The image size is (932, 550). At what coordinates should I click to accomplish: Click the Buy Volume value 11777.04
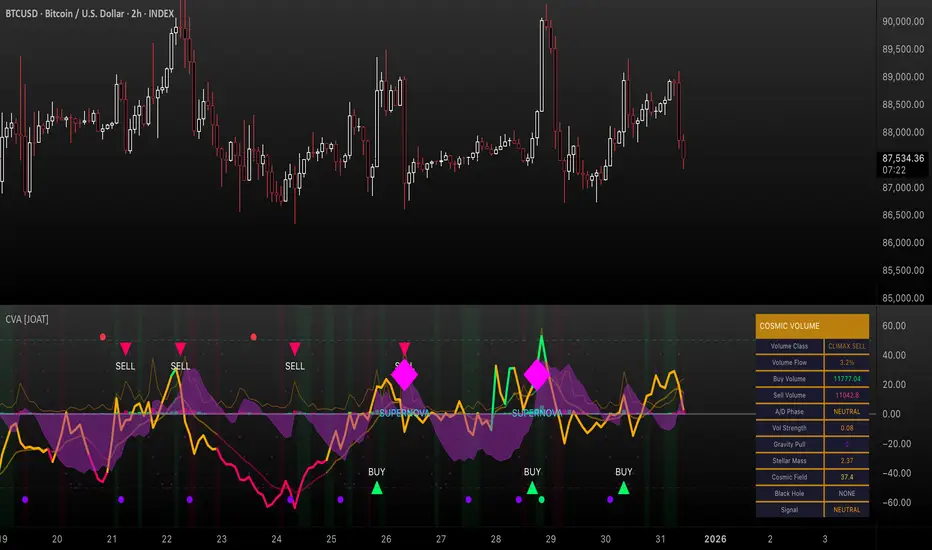coord(846,379)
